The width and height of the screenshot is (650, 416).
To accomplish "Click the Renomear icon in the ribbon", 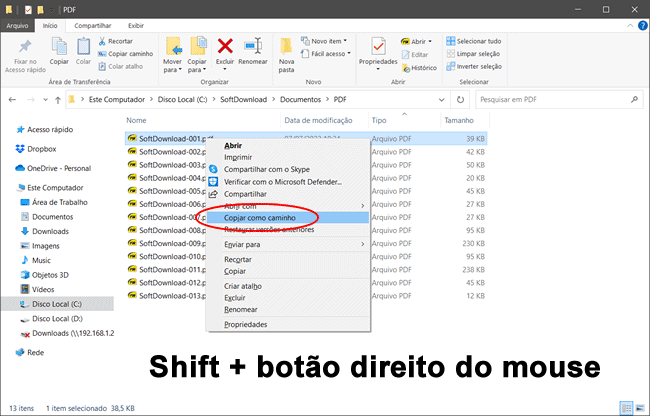I will (x=251, y=45).
